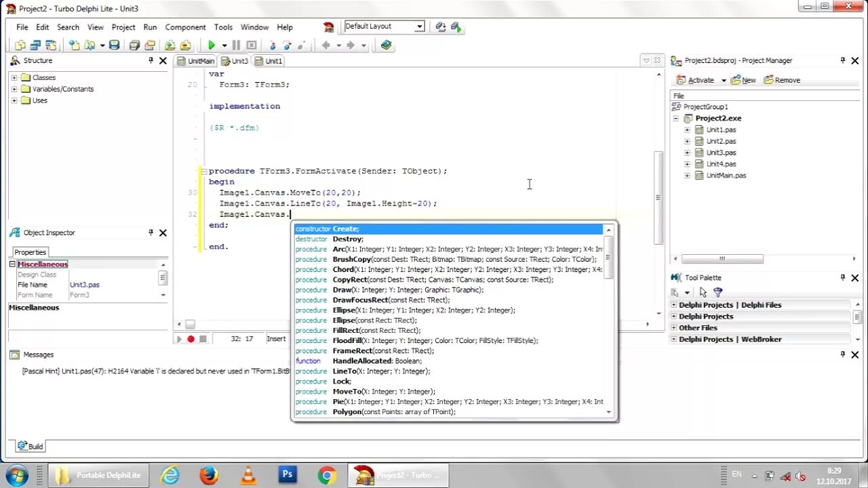Pin the Object Inspector panel
Viewport: 868px width, 488px height.
pos(151,232)
